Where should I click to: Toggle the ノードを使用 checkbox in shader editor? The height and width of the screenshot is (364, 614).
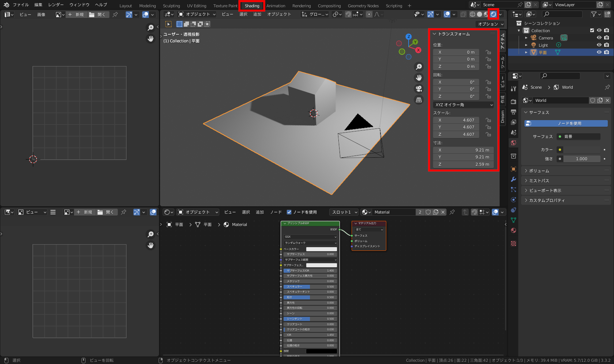click(x=289, y=212)
